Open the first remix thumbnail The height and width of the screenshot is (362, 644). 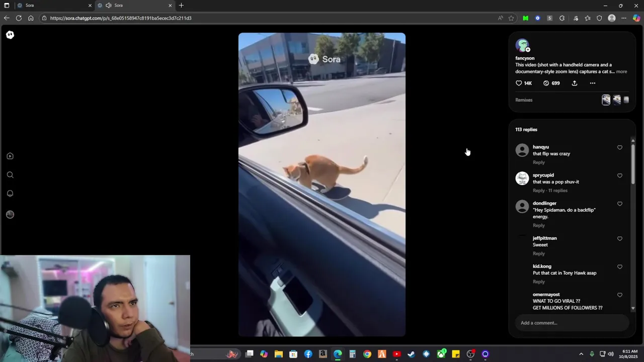click(x=606, y=100)
